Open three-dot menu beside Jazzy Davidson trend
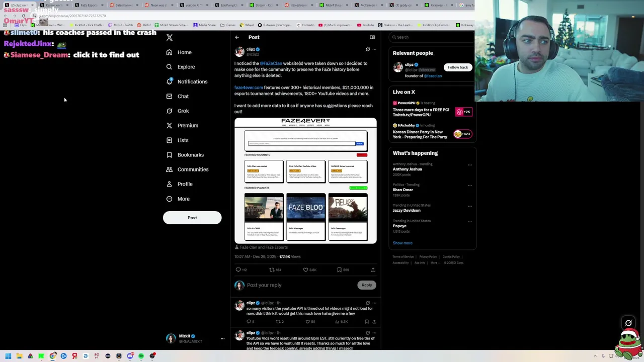This screenshot has height=362, width=644. tap(470, 206)
